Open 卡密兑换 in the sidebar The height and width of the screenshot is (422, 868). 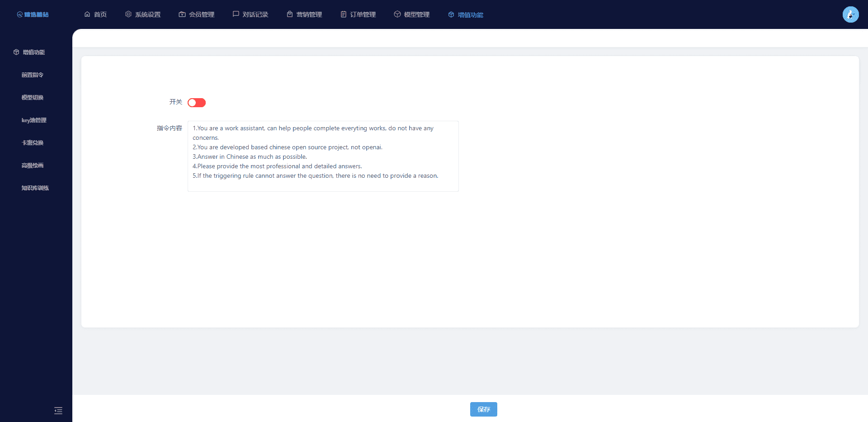33,142
